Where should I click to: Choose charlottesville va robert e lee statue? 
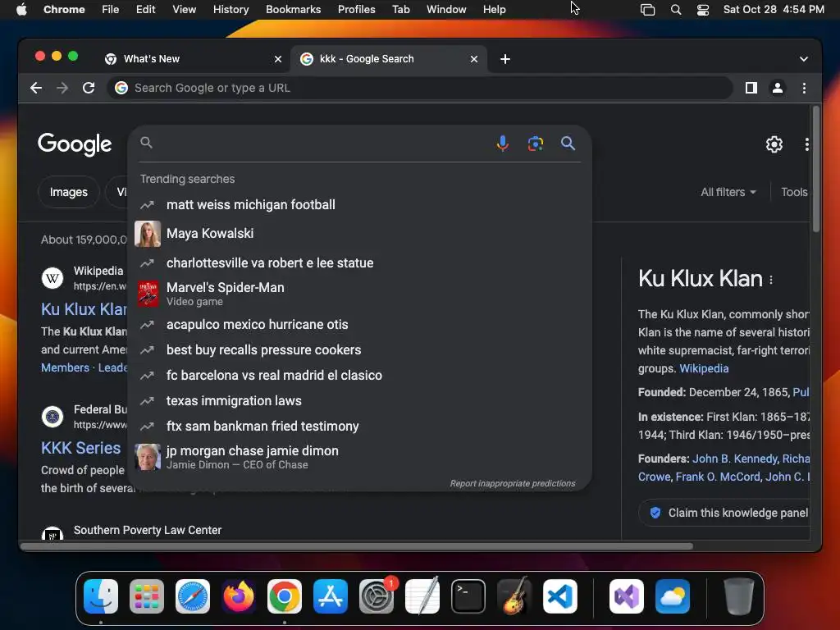click(359, 263)
